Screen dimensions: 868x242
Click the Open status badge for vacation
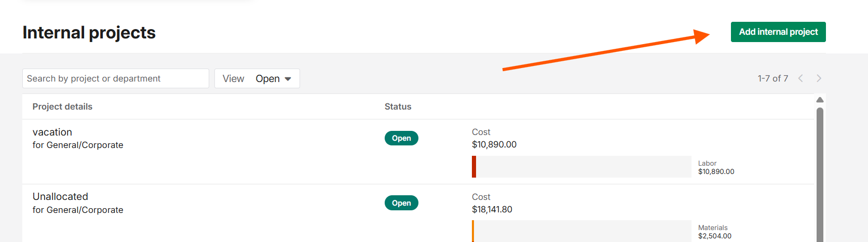coord(401,138)
